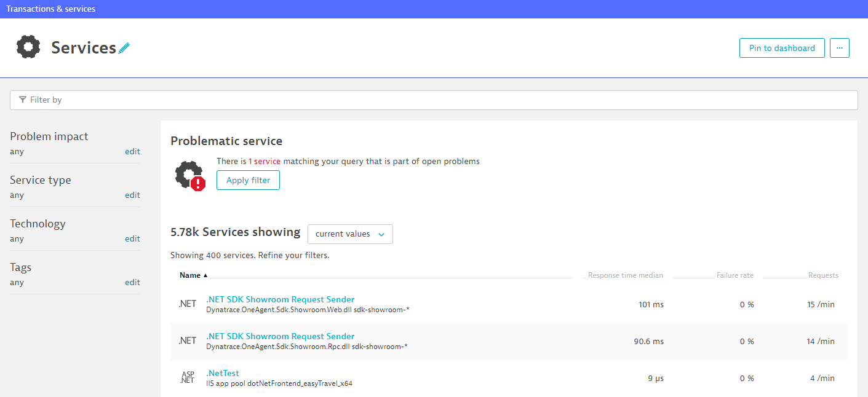Sort by Failure rate column
Viewport: 868px width, 397px height.
coord(735,275)
